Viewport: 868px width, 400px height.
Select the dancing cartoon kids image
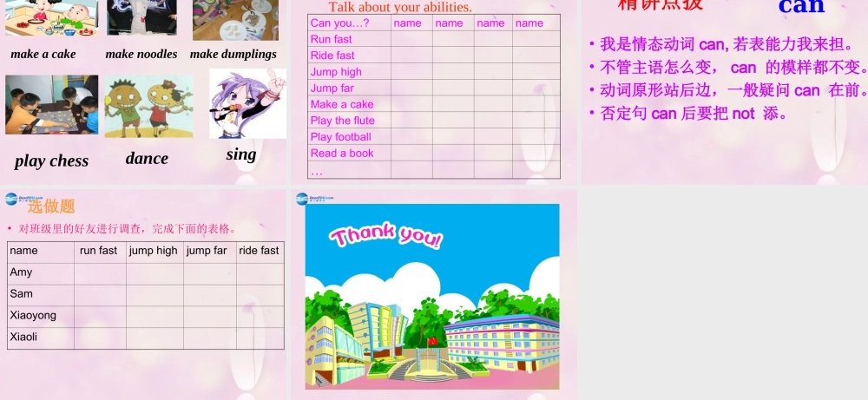[149, 107]
